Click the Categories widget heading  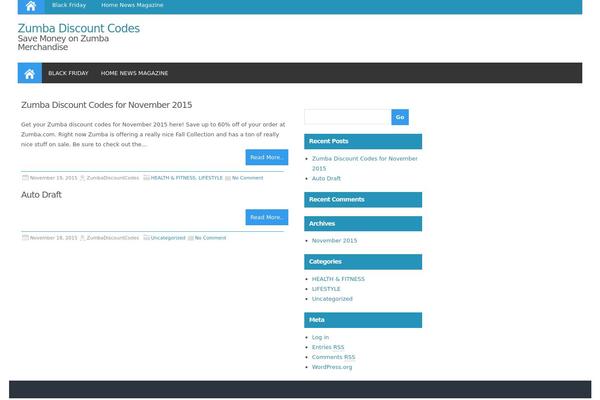click(x=363, y=262)
